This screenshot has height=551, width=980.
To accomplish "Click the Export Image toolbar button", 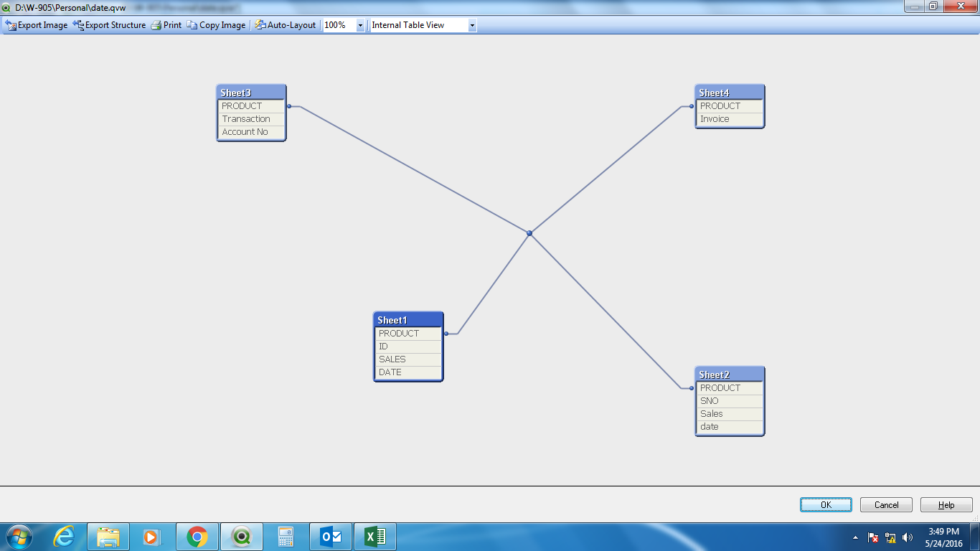I will [37, 25].
